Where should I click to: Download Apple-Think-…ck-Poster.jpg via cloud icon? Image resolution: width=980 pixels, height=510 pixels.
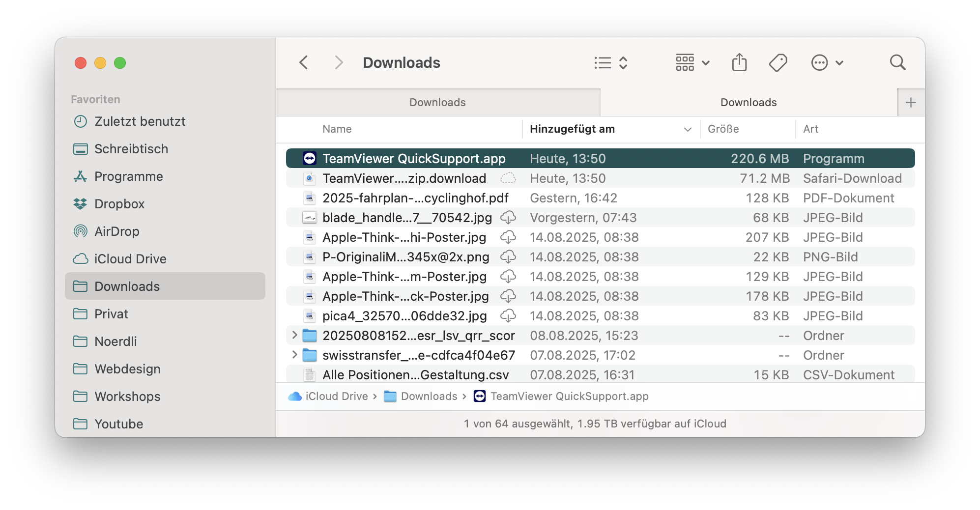click(508, 296)
